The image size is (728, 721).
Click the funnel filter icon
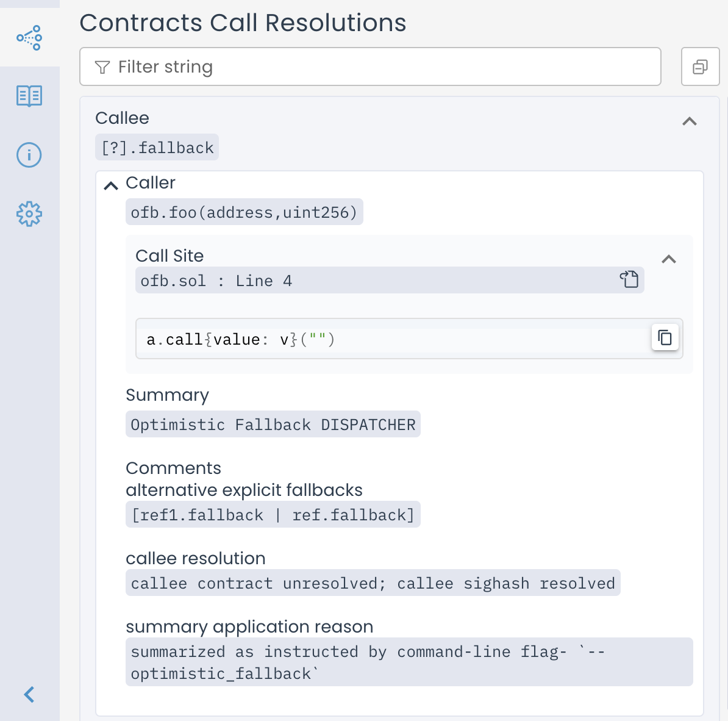102,67
